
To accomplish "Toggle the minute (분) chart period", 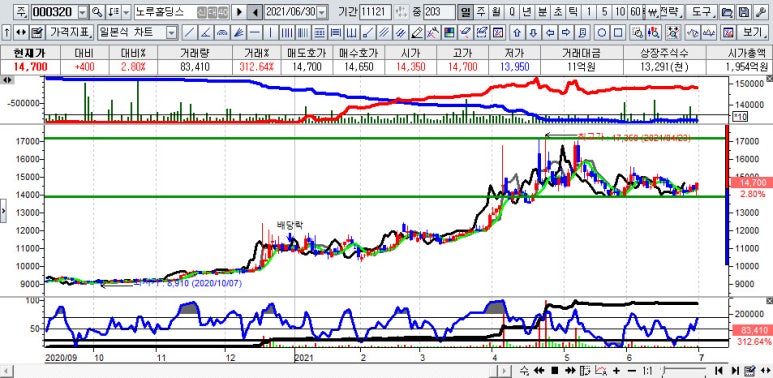I will (542, 11).
